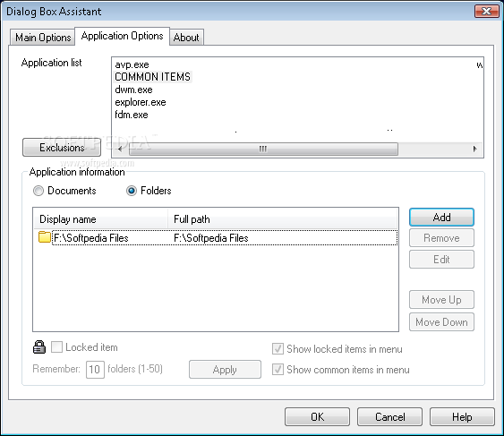Close the Dialog Box Assistant window
This screenshot has height=436, width=504.
click(x=487, y=12)
